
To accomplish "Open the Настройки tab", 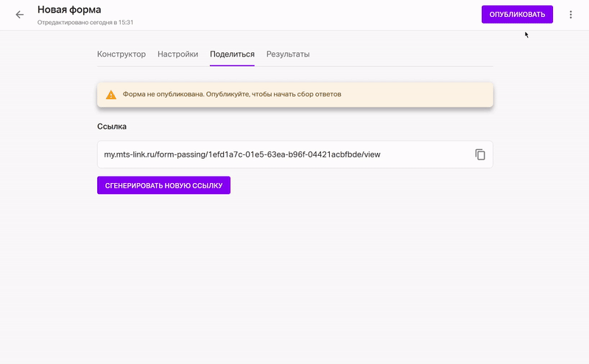I will (x=177, y=54).
